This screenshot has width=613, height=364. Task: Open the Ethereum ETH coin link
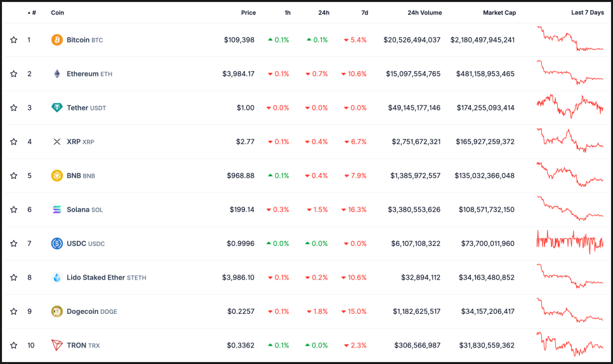(x=89, y=74)
